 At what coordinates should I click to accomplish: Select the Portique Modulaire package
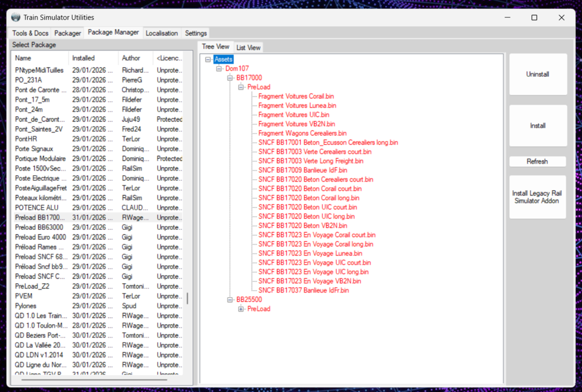coord(98,159)
